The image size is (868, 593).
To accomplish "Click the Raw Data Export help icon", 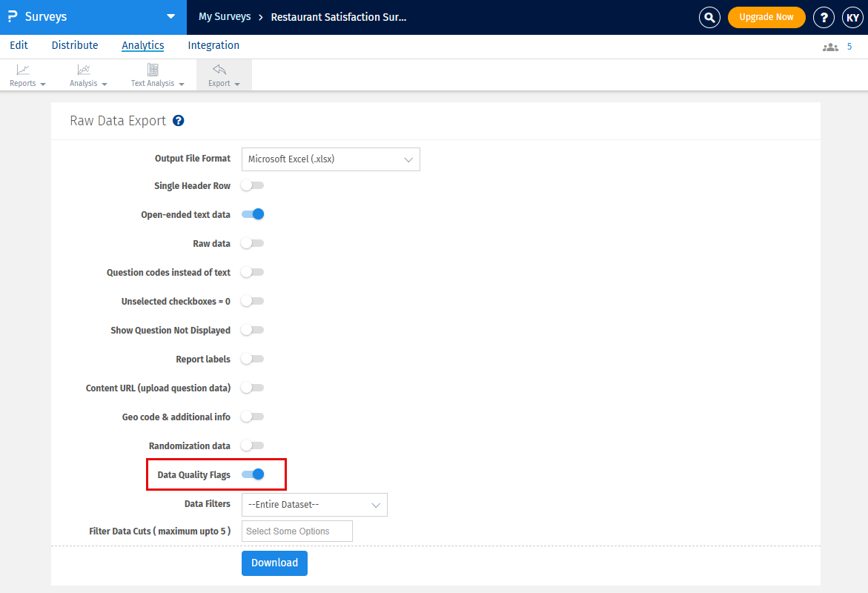I will [x=178, y=121].
